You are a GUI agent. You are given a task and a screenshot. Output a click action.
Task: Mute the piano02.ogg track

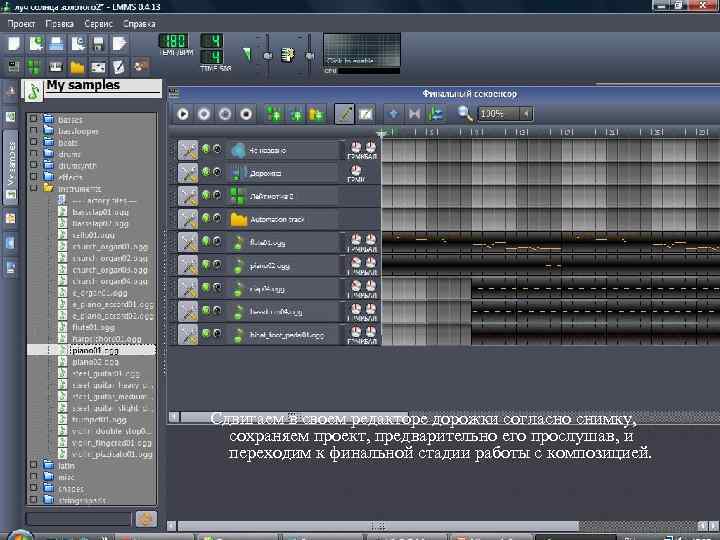tap(206, 264)
